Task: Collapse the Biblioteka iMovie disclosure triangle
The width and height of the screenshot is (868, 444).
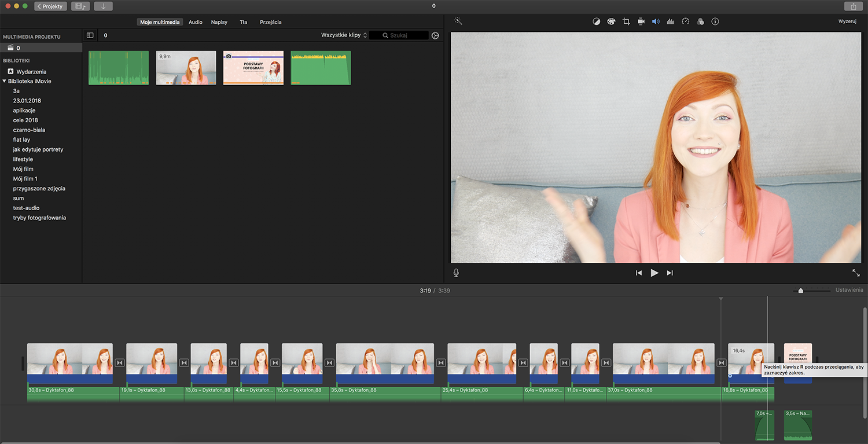Action: click(x=5, y=81)
